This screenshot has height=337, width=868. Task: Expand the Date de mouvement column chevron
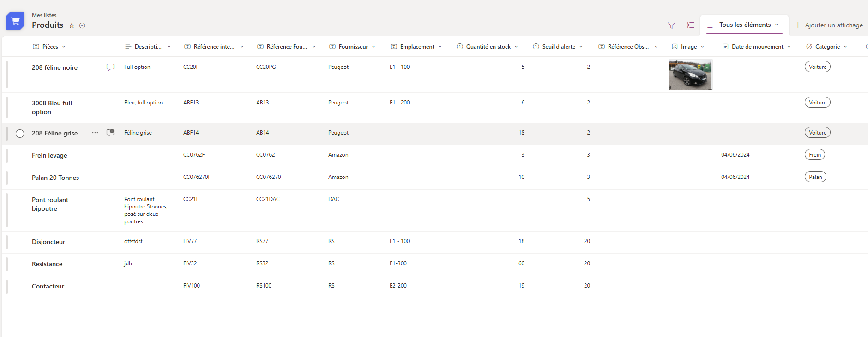pos(789,47)
